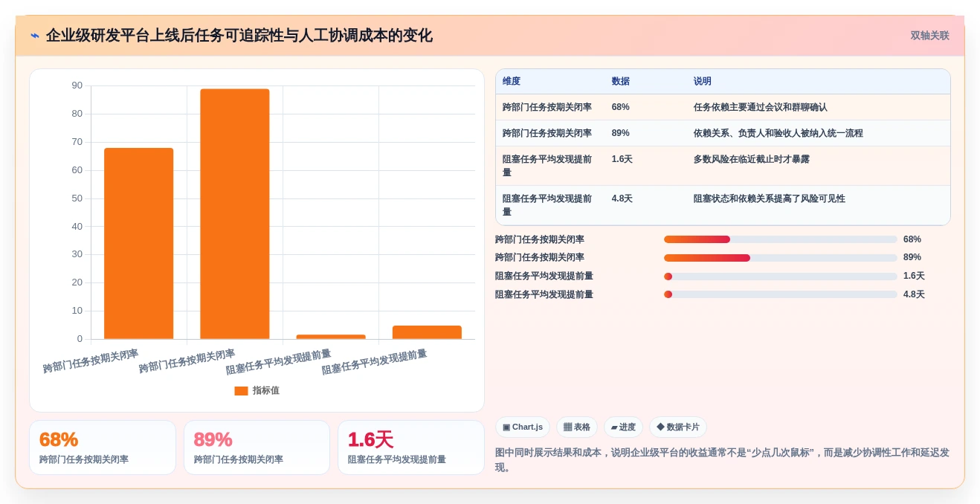The height and width of the screenshot is (504, 980).
Task: Click the dashboard title 企业级研发平台上线后… text
Action: [239, 36]
